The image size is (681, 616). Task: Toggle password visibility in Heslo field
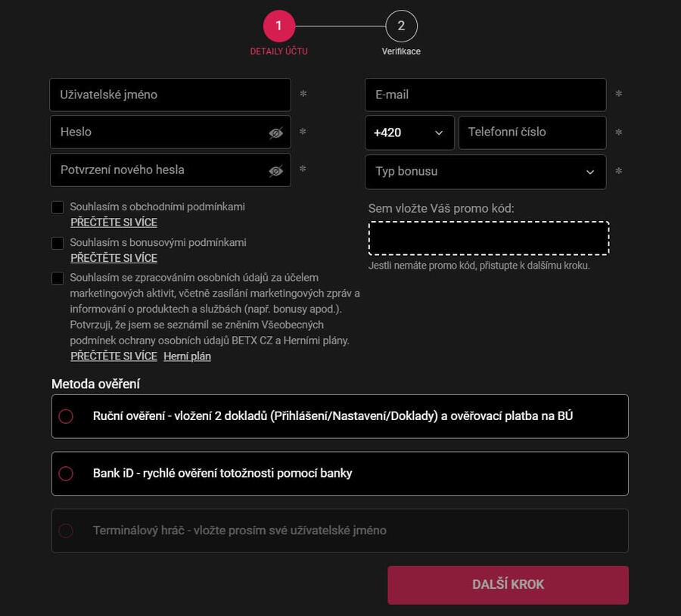[x=275, y=133]
